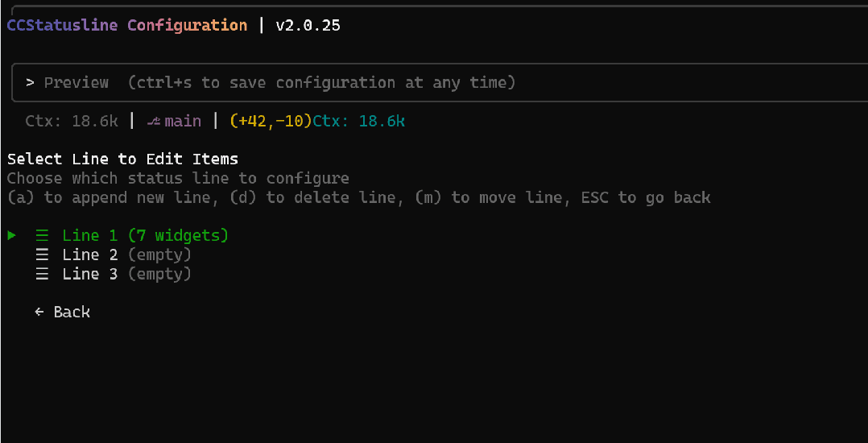Click the hamburger icon beside Line 3
Screen dimensions: 868x443
43,274
